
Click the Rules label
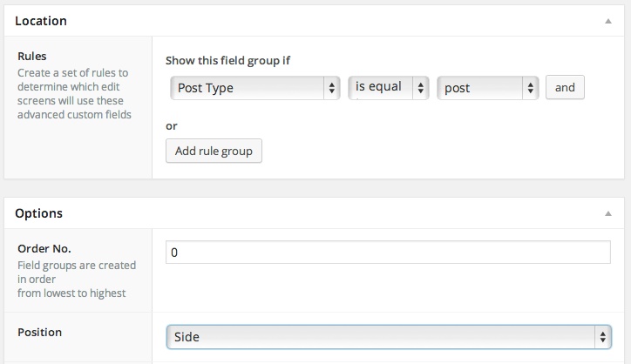[31, 56]
